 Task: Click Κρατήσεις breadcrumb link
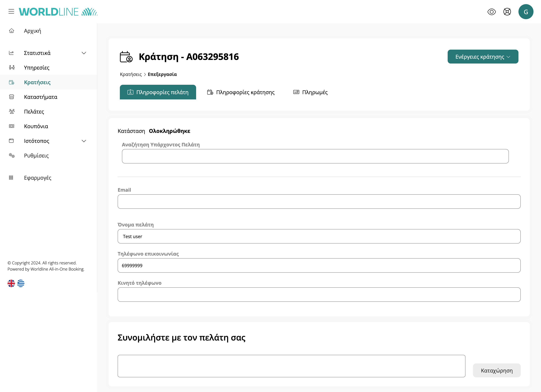pyautogui.click(x=131, y=74)
